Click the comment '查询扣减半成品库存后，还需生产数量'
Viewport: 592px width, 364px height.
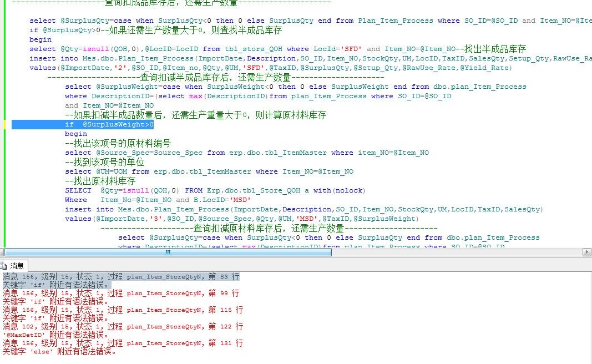(x=215, y=77)
